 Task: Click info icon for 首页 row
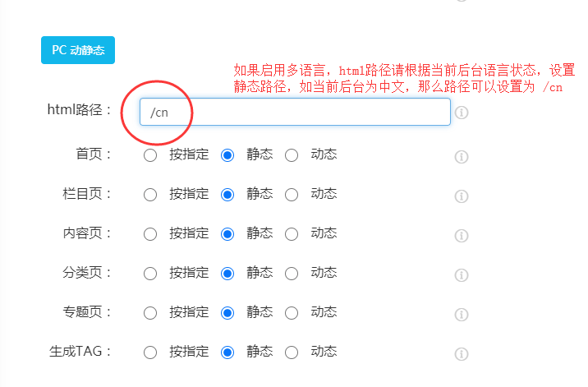click(x=462, y=156)
